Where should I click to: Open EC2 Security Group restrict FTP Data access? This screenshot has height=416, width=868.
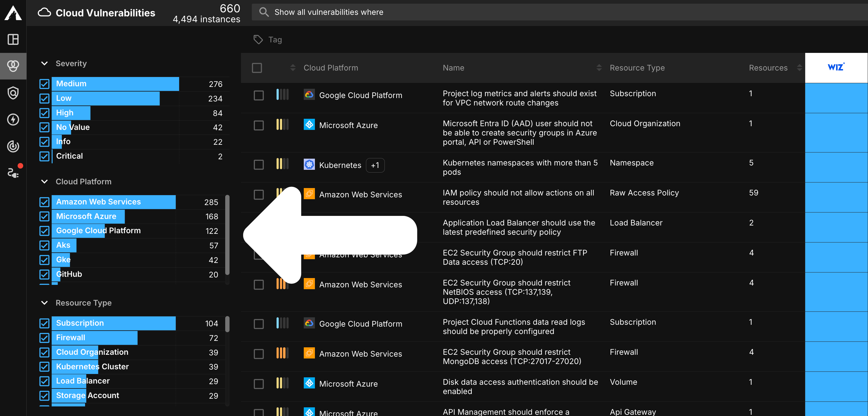(515, 257)
